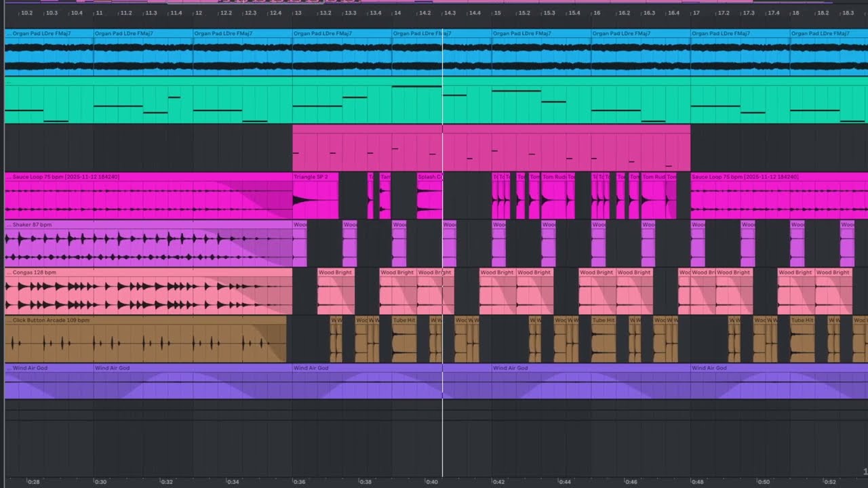The height and width of the screenshot is (488, 868).
Task: Click the 0:52 mark on the time ruler
Action: (830, 482)
